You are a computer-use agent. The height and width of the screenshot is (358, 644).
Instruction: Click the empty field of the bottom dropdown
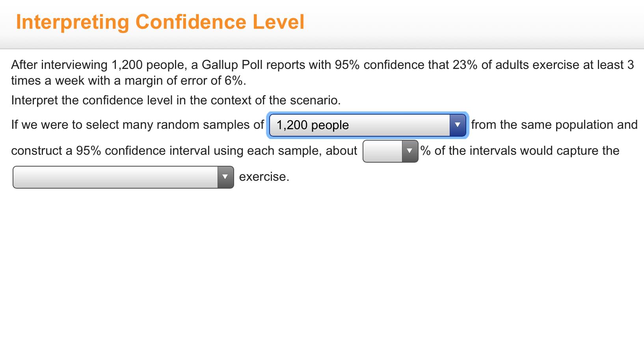[114, 177]
